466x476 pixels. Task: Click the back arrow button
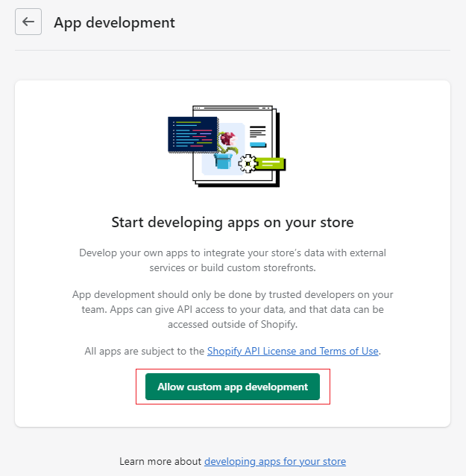[28, 22]
